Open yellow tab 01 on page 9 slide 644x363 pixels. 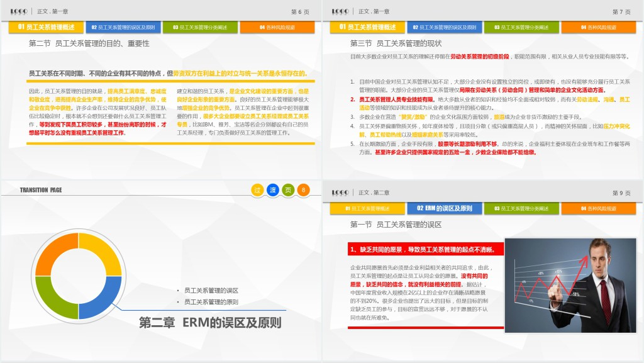[367, 209]
